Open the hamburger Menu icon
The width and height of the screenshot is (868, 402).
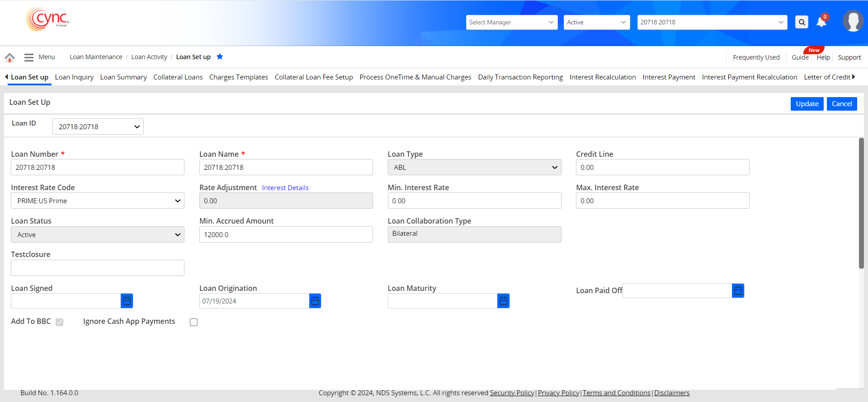tap(29, 57)
